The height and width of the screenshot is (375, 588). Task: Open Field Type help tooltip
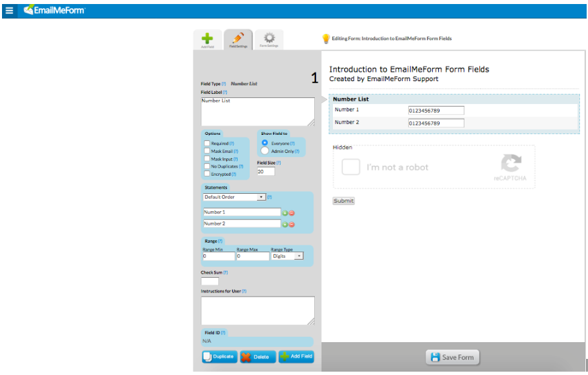pos(224,84)
